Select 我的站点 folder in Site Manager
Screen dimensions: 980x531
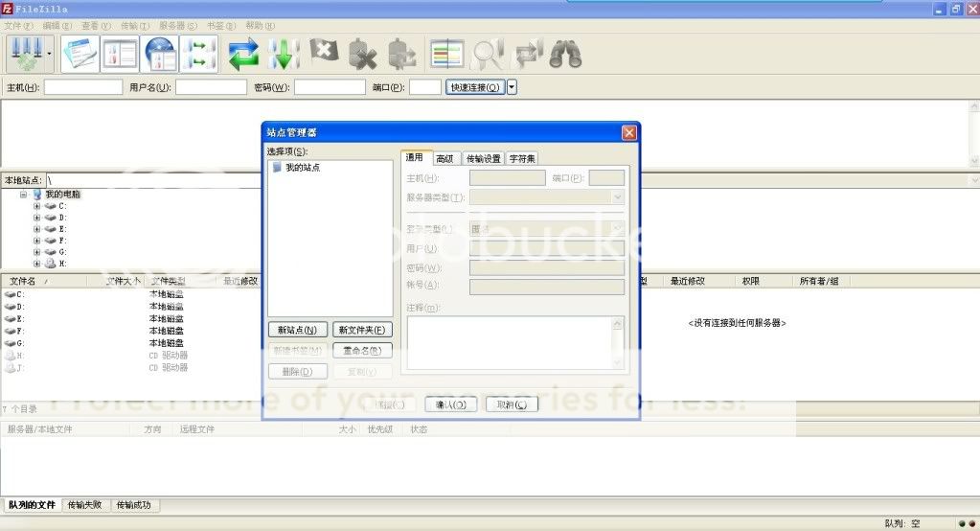[303, 168]
